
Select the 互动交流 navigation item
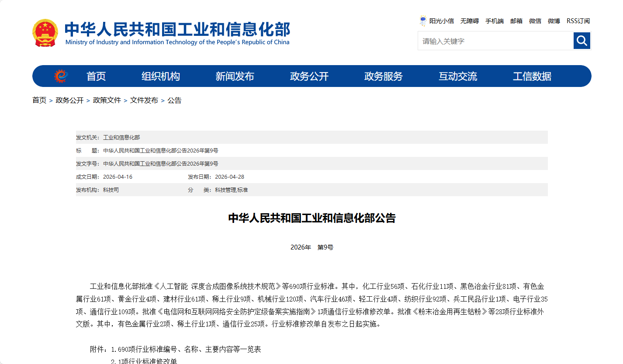pyautogui.click(x=458, y=76)
